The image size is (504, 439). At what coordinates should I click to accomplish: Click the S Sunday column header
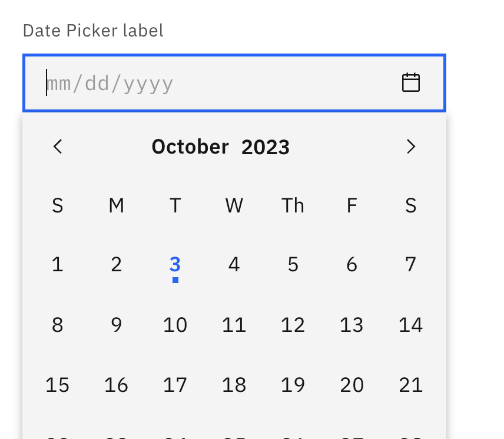(57, 205)
